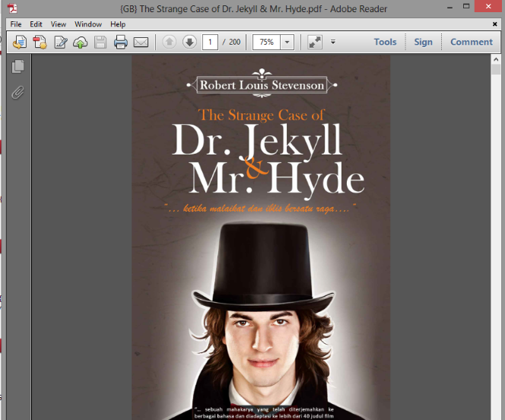Image resolution: width=505 pixels, height=420 pixels.
Task: Open the Sign pane
Action: click(423, 42)
